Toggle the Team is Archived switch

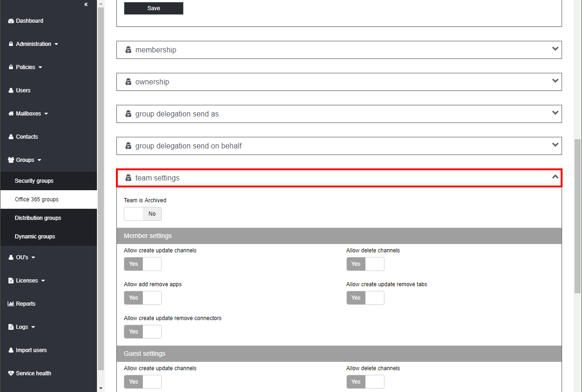tap(143, 214)
